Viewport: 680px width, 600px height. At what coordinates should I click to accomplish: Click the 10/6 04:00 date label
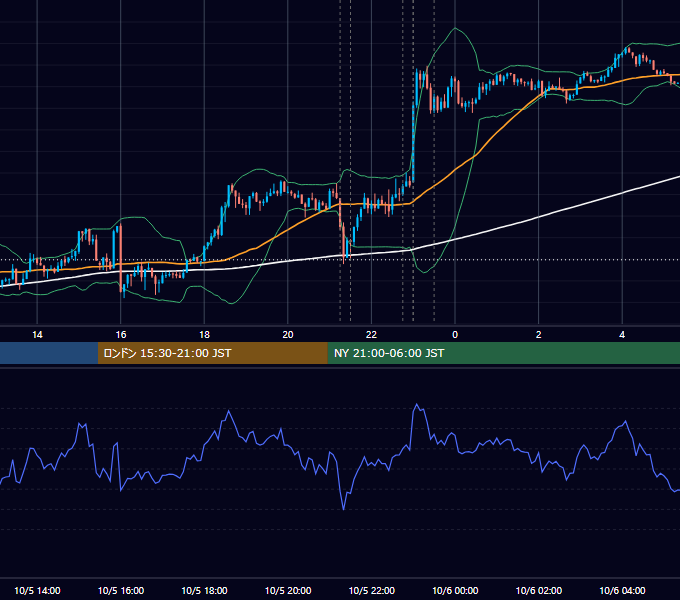[x=622, y=590]
